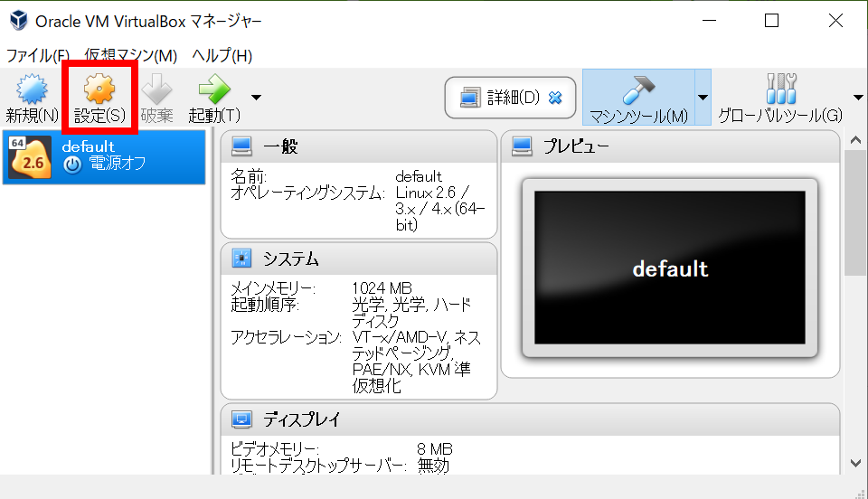Open the Global Tools dropdown arrow
This screenshot has height=499, width=868.
(858, 98)
